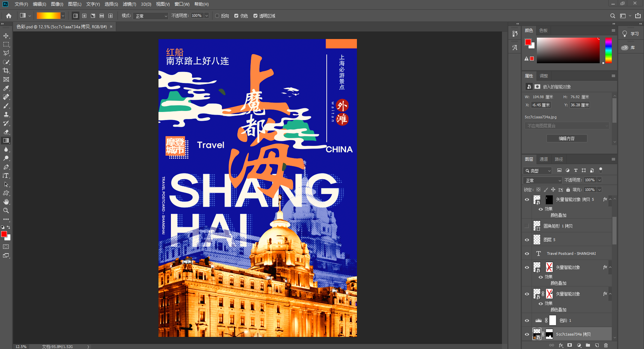Select the Horizontal Type tool
Image resolution: width=644 pixels, height=349 pixels.
[x=6, y=176]
